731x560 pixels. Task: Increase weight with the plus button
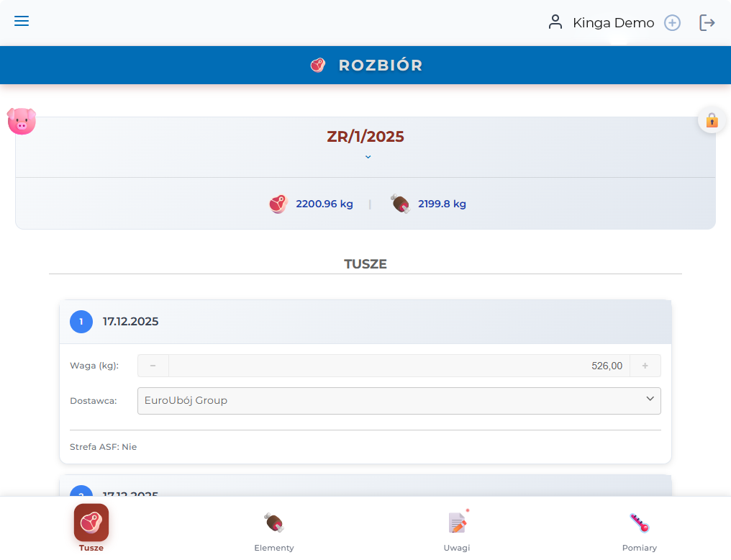click(x=645, y=366)
